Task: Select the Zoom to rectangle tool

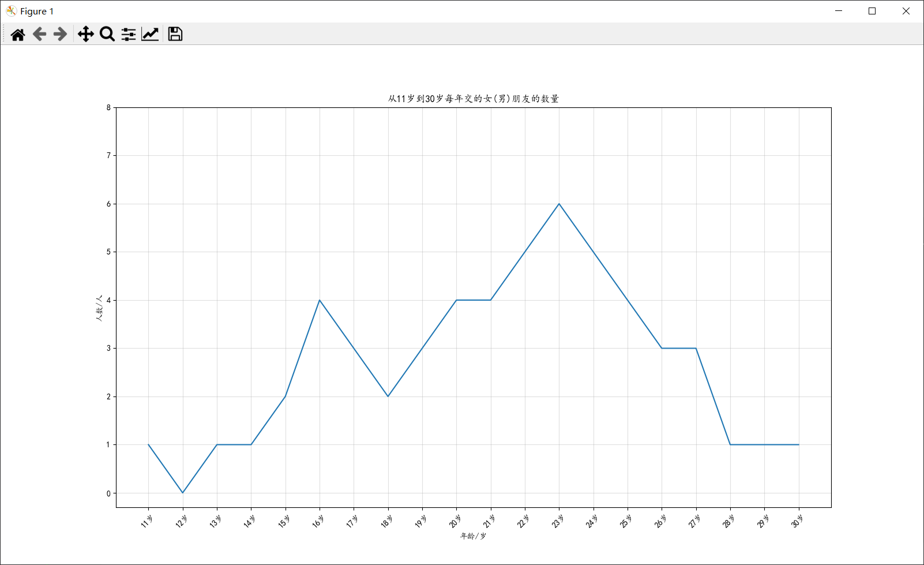Action: point(107,34)
